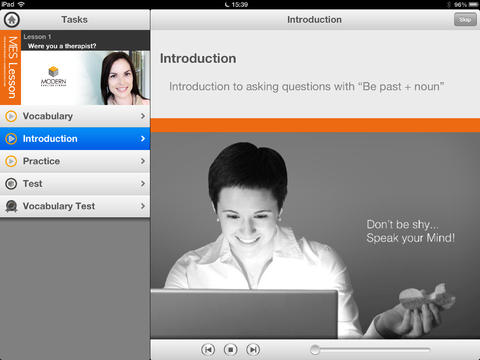This screenshot has height=360, width=480.
Task: Click the Test record circle icon
Action: click(11, 184)
